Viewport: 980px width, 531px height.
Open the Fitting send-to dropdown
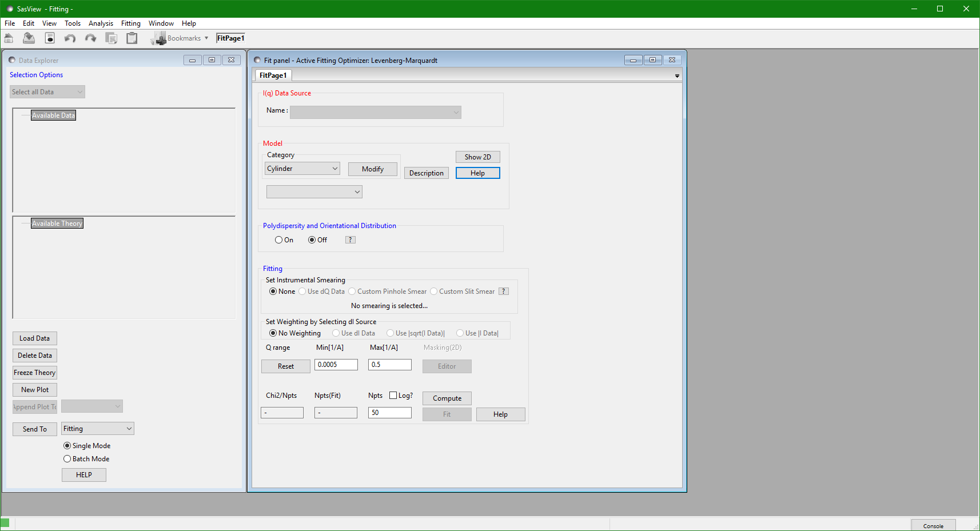[98, 429]
